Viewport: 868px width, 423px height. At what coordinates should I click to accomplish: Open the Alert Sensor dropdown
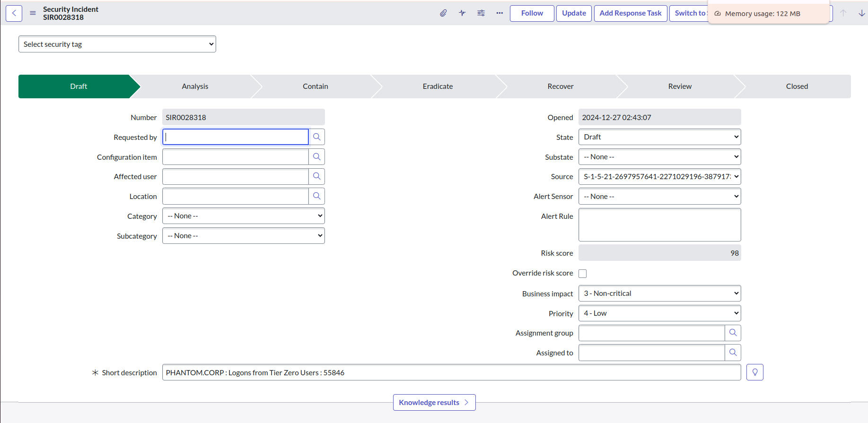660,197
